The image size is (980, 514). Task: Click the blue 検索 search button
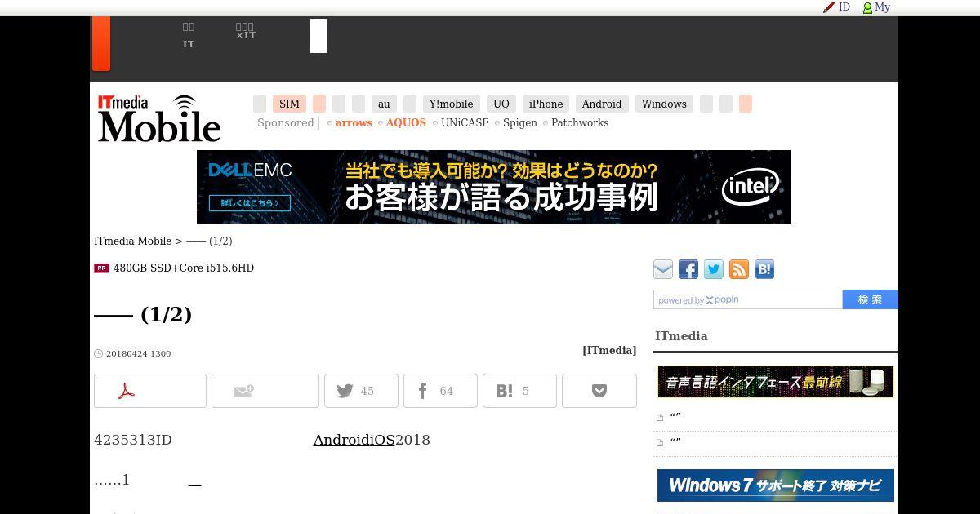point(871,299)
